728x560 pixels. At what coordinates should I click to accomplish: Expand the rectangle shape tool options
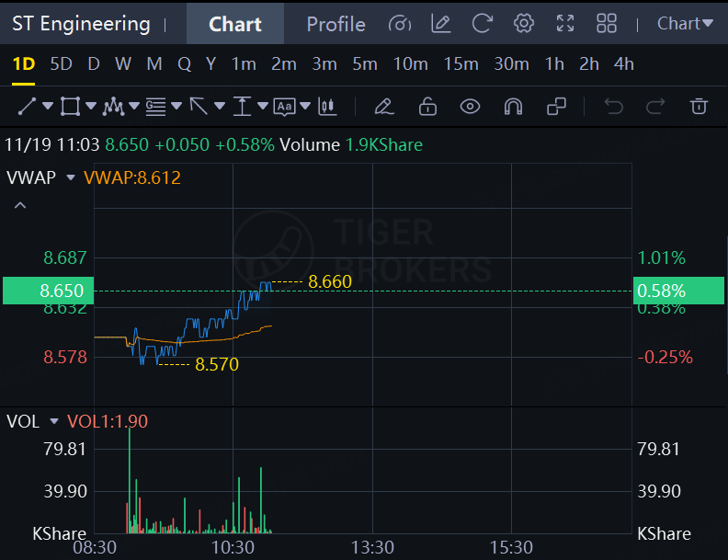click(x=90, y=107)
